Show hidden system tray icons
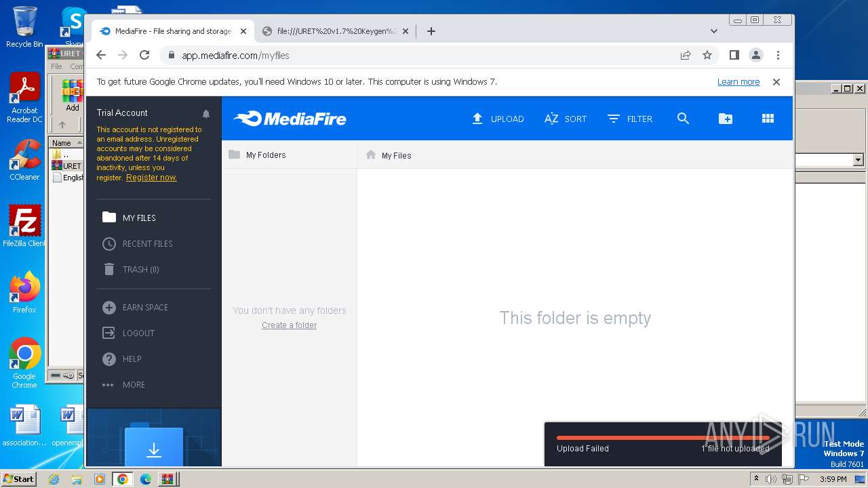 tap(756, 479)
